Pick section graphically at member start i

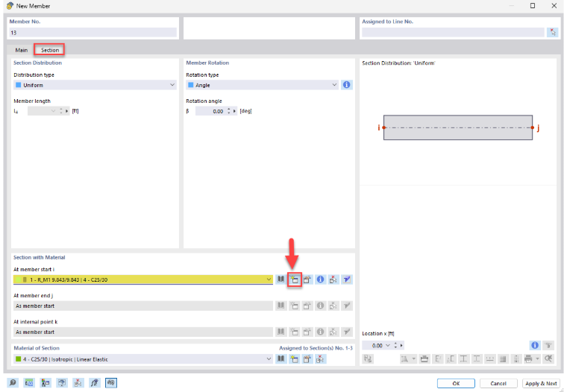coord(333,279)
